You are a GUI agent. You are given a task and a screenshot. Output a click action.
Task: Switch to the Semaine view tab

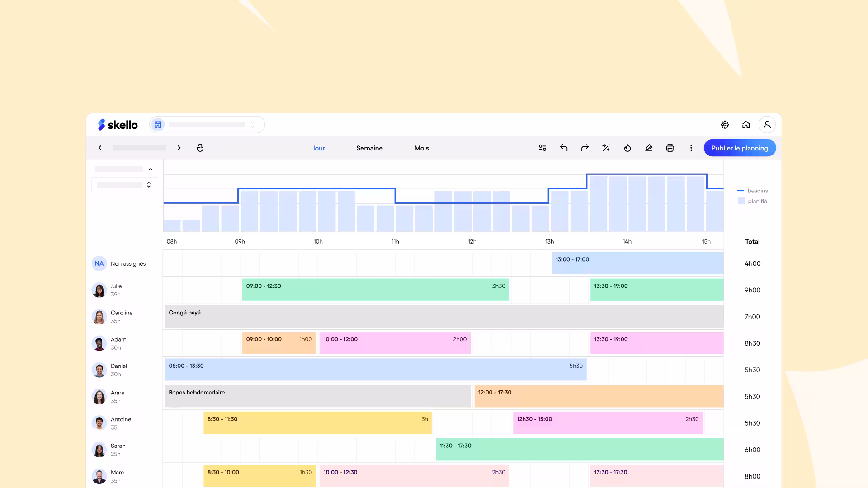coord(369,148)
